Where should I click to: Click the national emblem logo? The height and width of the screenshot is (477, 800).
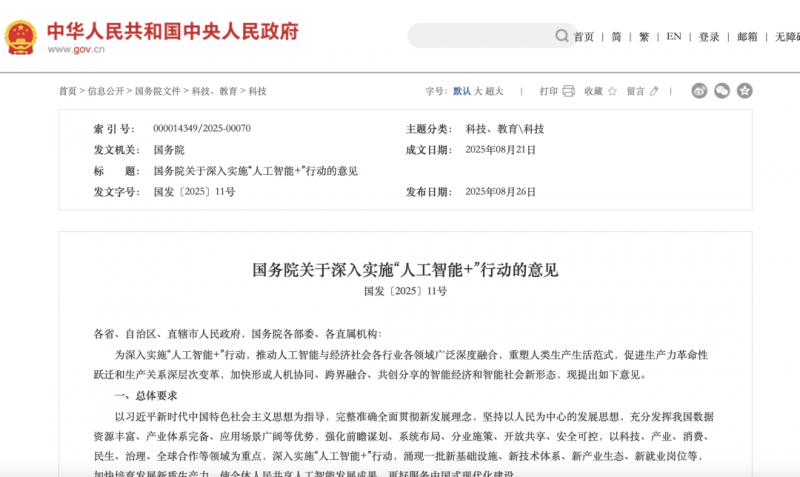20,37
